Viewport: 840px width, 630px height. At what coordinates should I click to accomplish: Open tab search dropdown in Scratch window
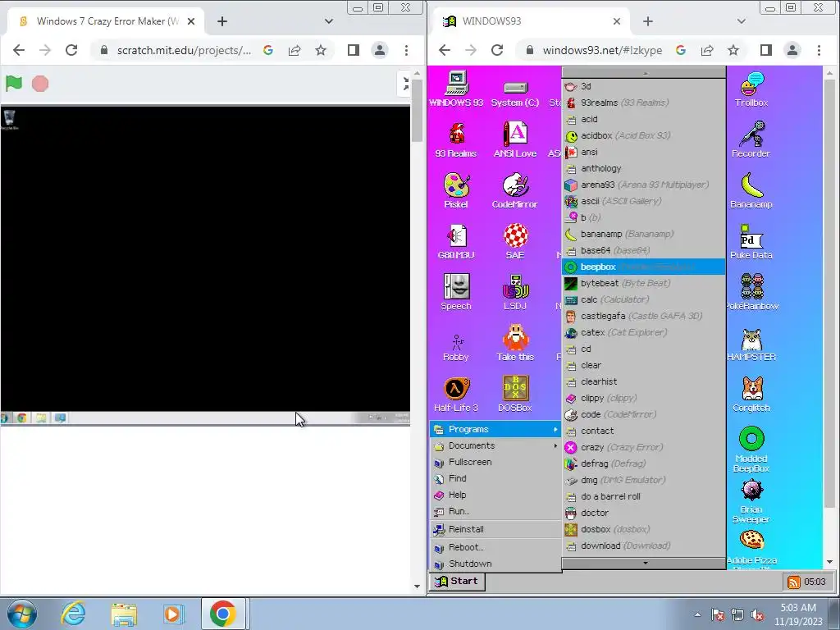[329, 21]
